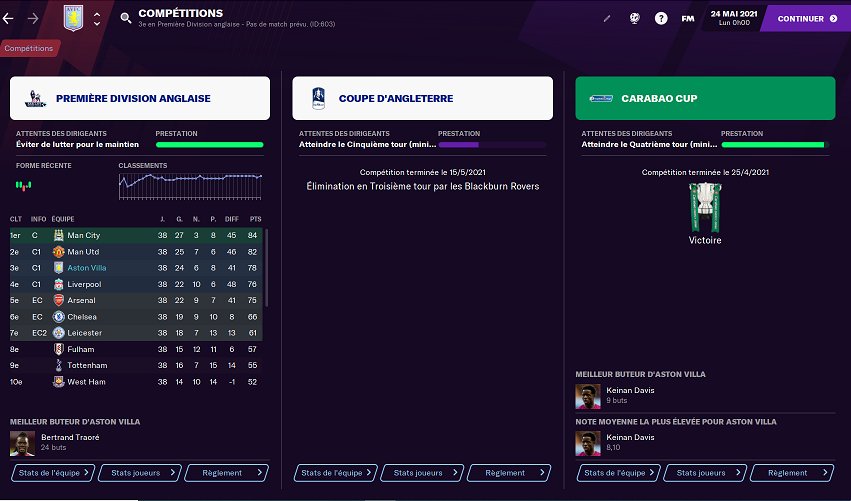Click Premier League prestation progress bar
Screen dimensions: 851x501
click(209, 145)
